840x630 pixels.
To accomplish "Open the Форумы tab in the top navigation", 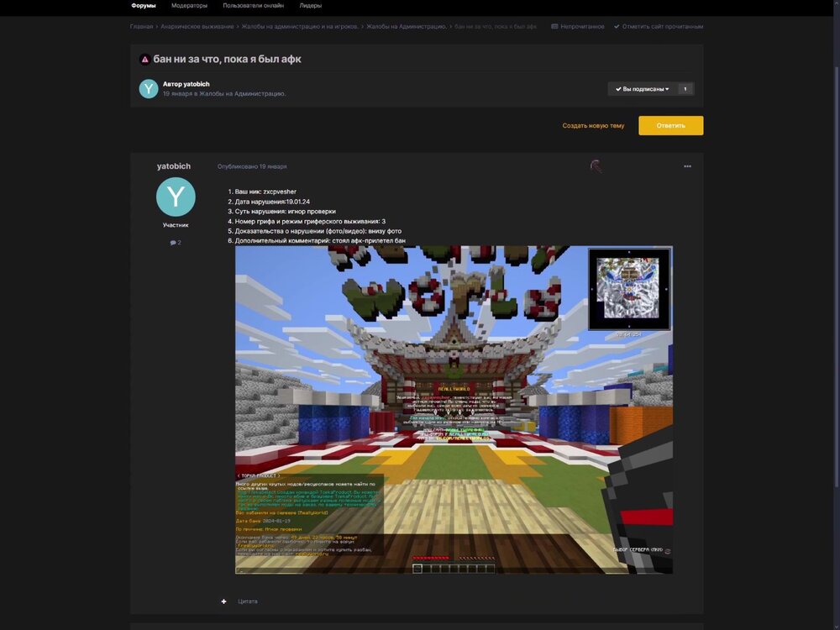I will 143,6.
